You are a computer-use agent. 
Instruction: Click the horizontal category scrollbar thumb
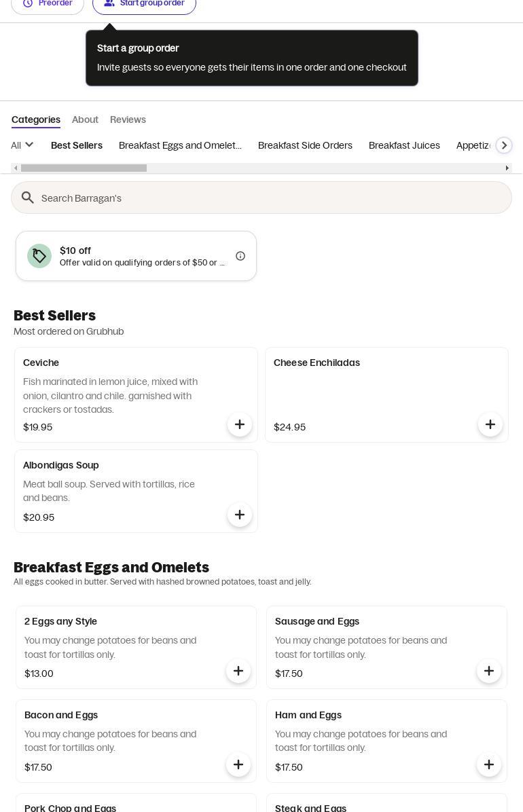pyautogui.click(x=84, y=168)
